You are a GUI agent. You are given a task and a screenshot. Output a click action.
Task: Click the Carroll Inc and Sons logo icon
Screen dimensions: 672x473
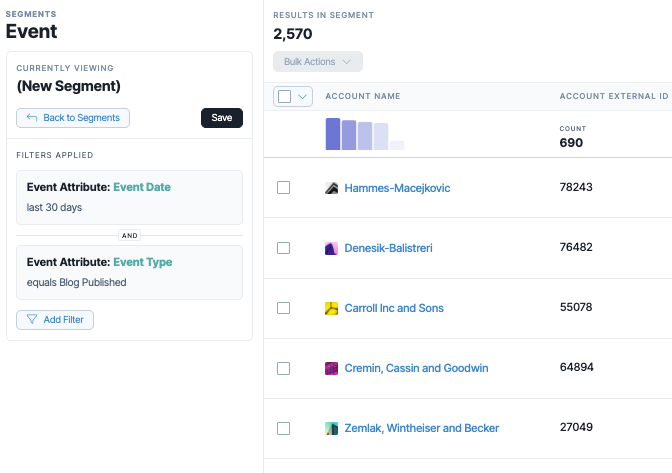pos(331,308)
